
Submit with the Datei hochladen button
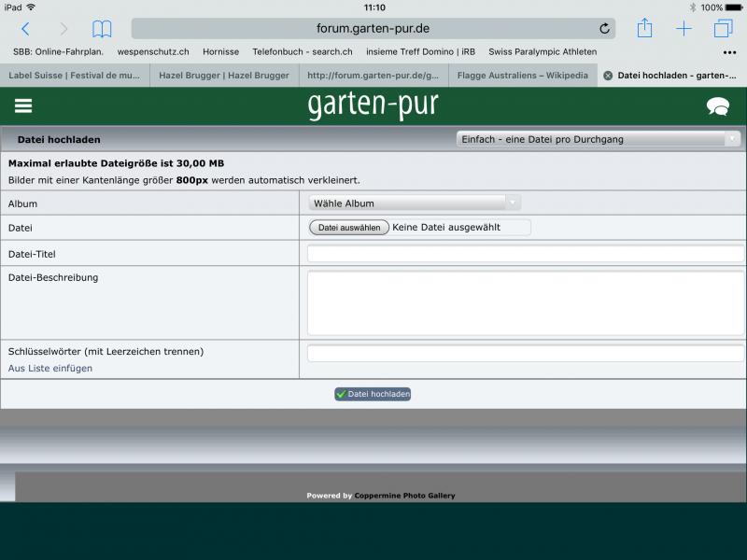[x=373, y=394]
